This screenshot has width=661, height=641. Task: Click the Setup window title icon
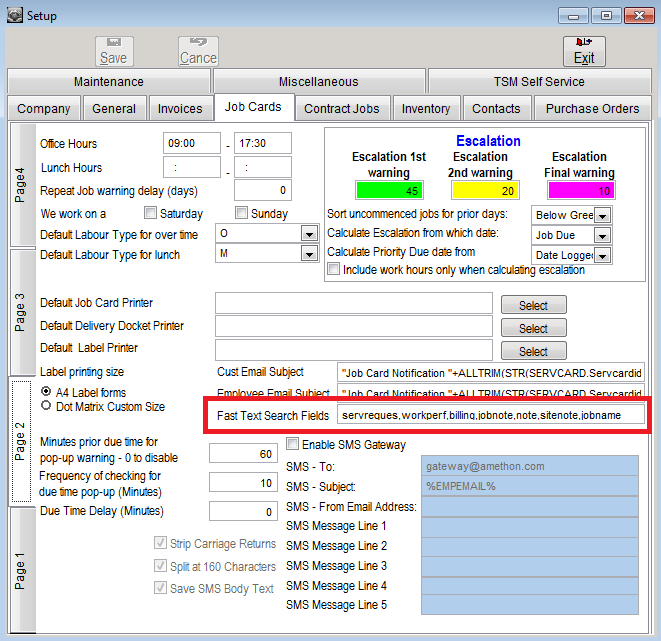tap(14, 15)
